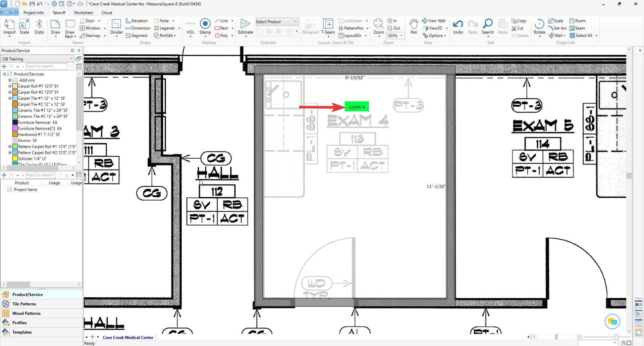Click the Schluter 1/4" yellow swatch
Screen dimensions: 644x346
[x=15, y=159]
